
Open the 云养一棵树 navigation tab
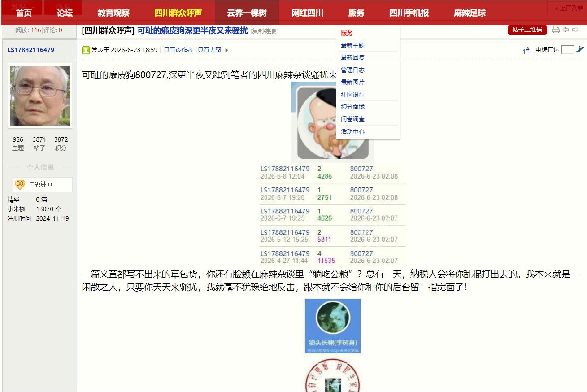[x=247, y=13]
